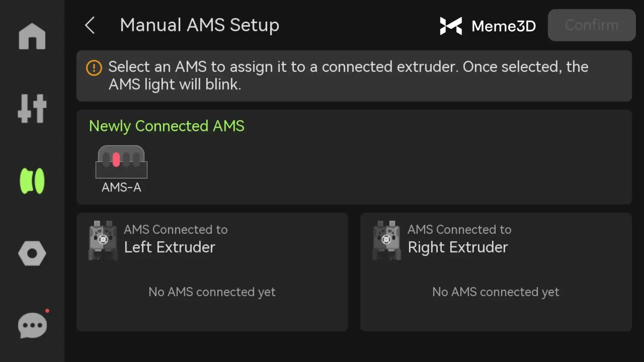This screenshot has height=362, width=644.
Task: Select the Right Extruder heading
Action: 458,247
